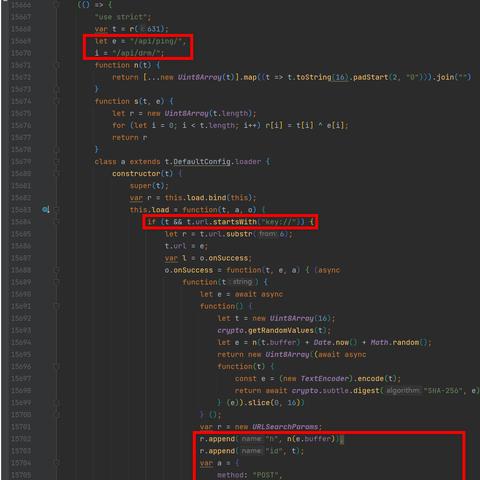Collapse the function s(t, e) fold marker
Viewport: 480px width, 480px height.
[x=57, y=101]
